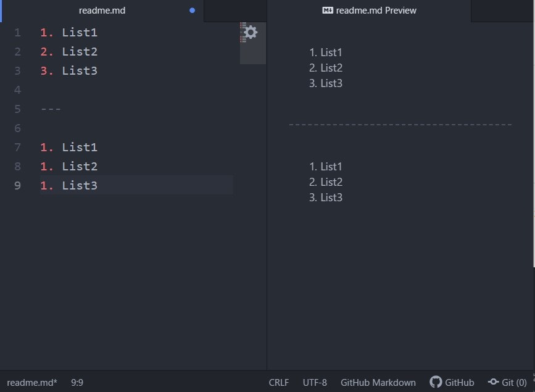The height and width of the screenshot is (392, 535).
Task: Click the GitHub octocat icon in status bar
Action: pyautogui.click(x=436, y=382)
